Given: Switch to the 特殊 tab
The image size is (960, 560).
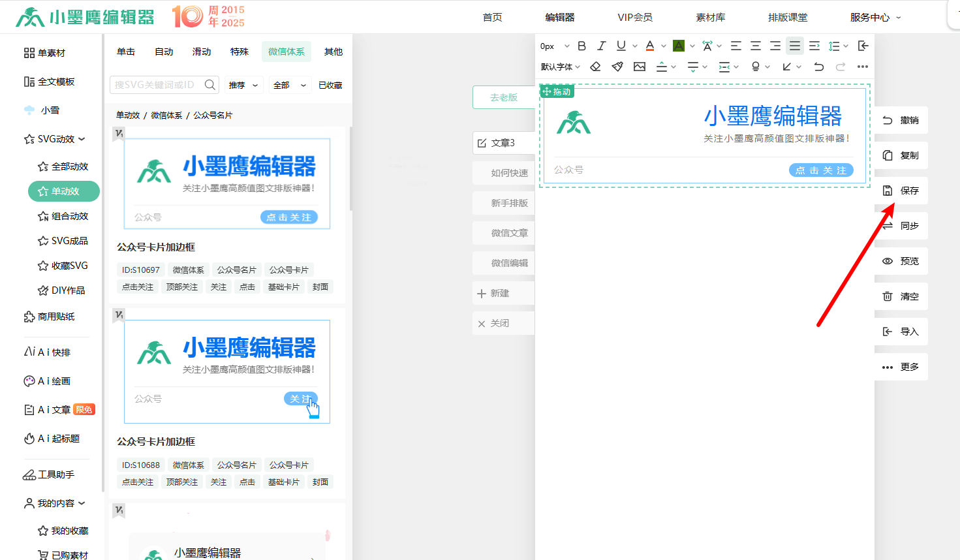Looking at the screenshot, I should pos(240,52).
